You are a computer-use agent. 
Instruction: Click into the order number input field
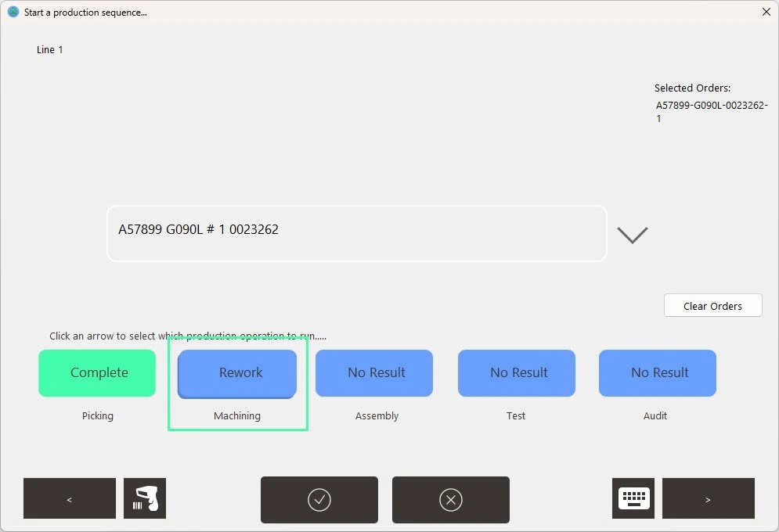(x=356, y=233)
